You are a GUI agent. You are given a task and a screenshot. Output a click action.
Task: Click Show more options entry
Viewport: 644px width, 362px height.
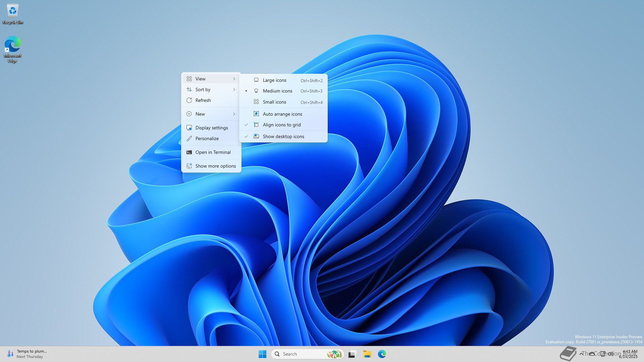(215, 166)
